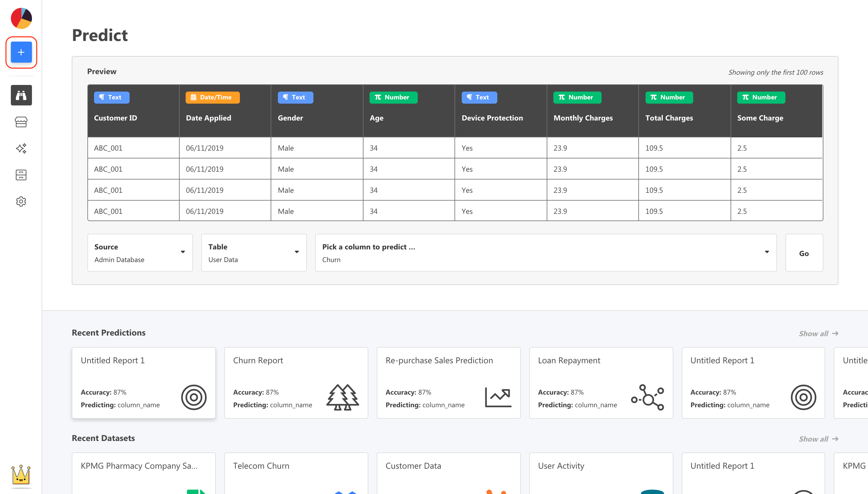Open the settings gear in sidebar
The height and width of the screenshot is (494, 868).
pyautogui.click(x=21, y=201)
